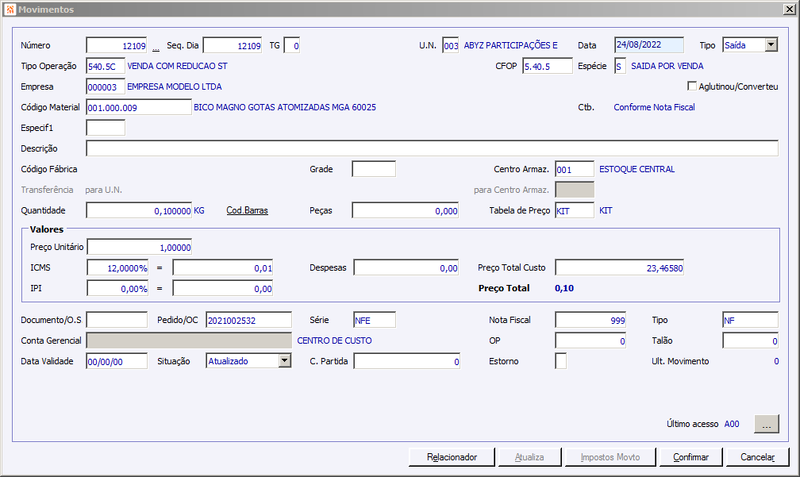800x477 pixels.
Task: Close the Movimentos window
Action: coord(789,9)
